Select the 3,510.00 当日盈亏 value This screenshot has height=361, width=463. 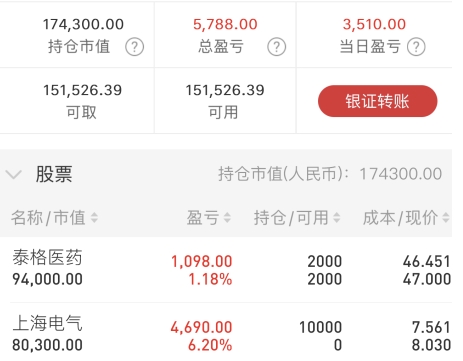[x=374, y=24]
